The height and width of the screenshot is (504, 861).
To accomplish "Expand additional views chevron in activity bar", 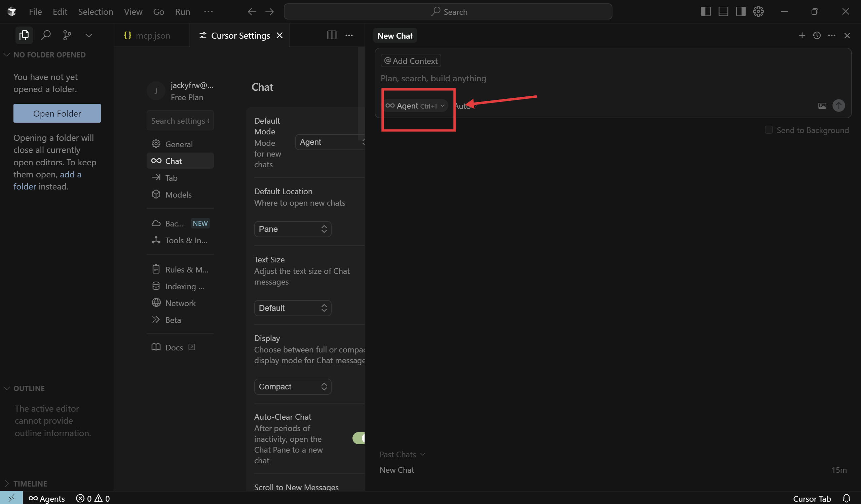I will 88,36.
